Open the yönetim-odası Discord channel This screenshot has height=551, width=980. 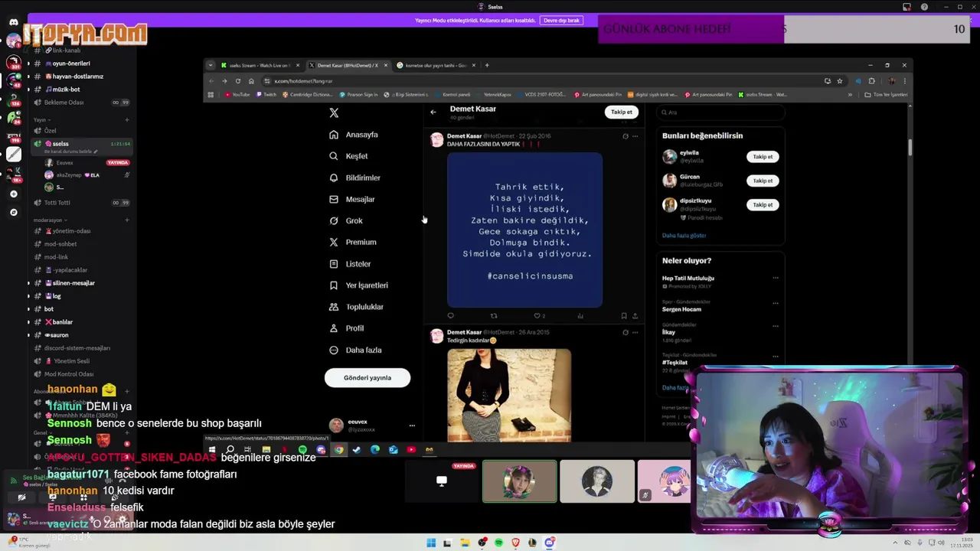(71, 231)
